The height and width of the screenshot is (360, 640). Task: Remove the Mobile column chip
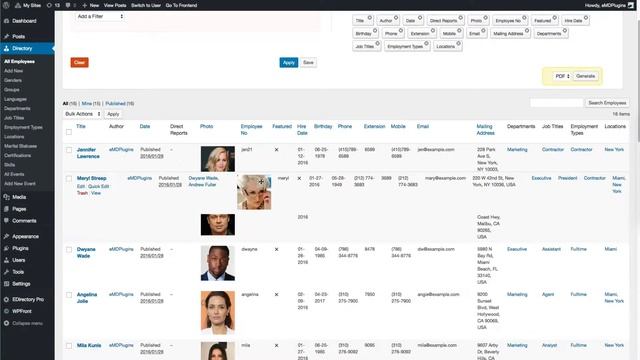[x=459, y=31]
